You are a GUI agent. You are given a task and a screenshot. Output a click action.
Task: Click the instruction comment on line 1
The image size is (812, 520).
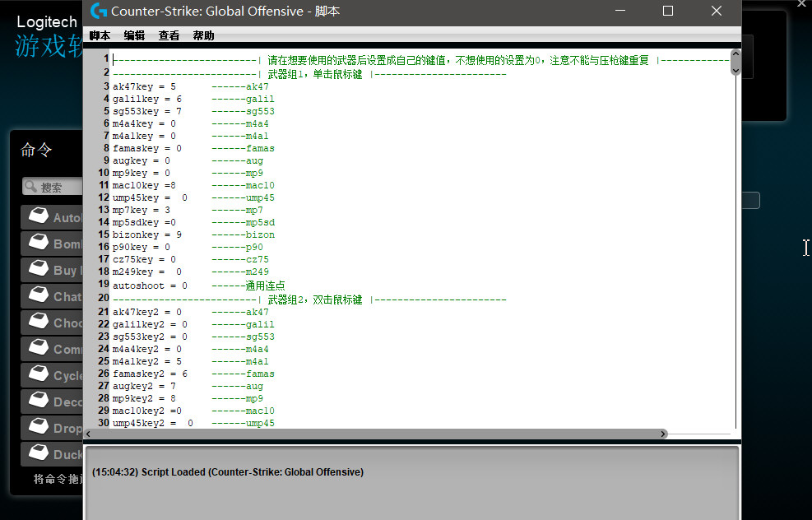pos(458,61)
